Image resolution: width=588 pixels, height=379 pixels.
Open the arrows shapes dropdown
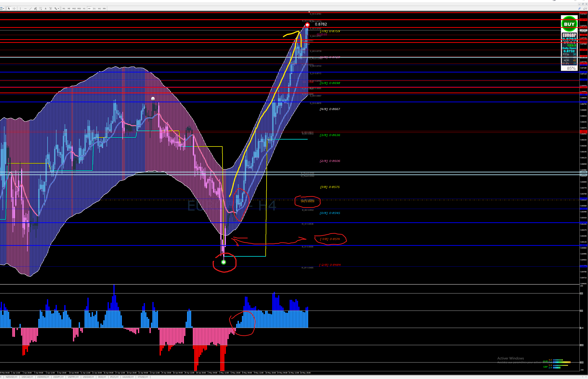click(58, 9)
